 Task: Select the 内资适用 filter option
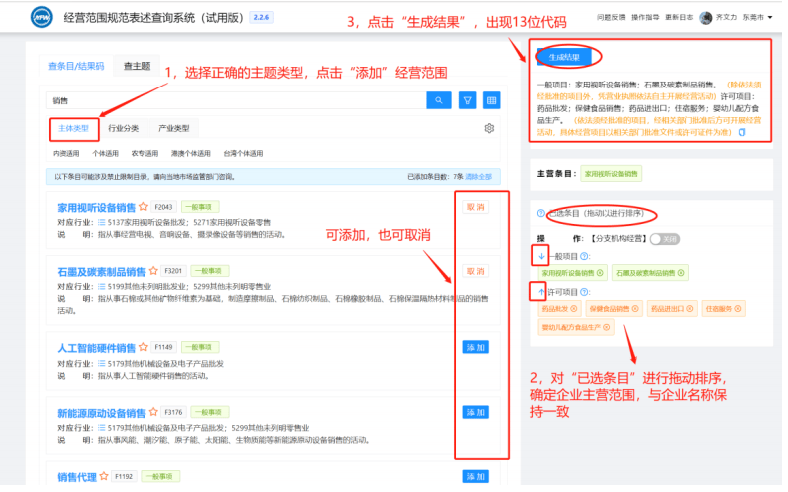pyautogui.click(x=66, y=154)
